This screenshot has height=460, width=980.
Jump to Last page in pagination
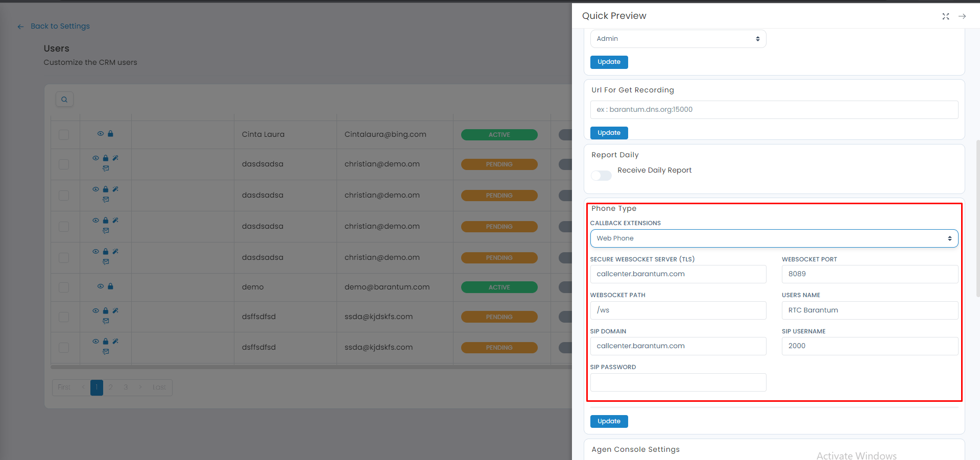tap(159, 388)
